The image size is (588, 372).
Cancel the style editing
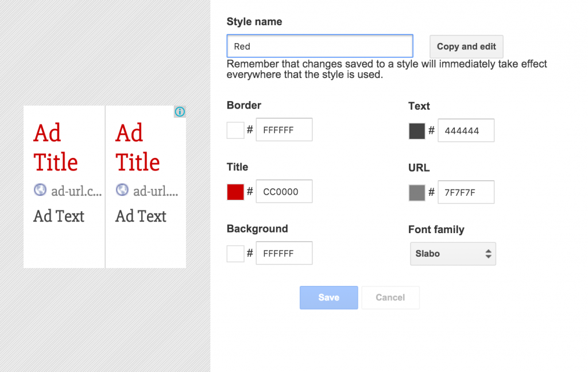(x=390, y=297)
